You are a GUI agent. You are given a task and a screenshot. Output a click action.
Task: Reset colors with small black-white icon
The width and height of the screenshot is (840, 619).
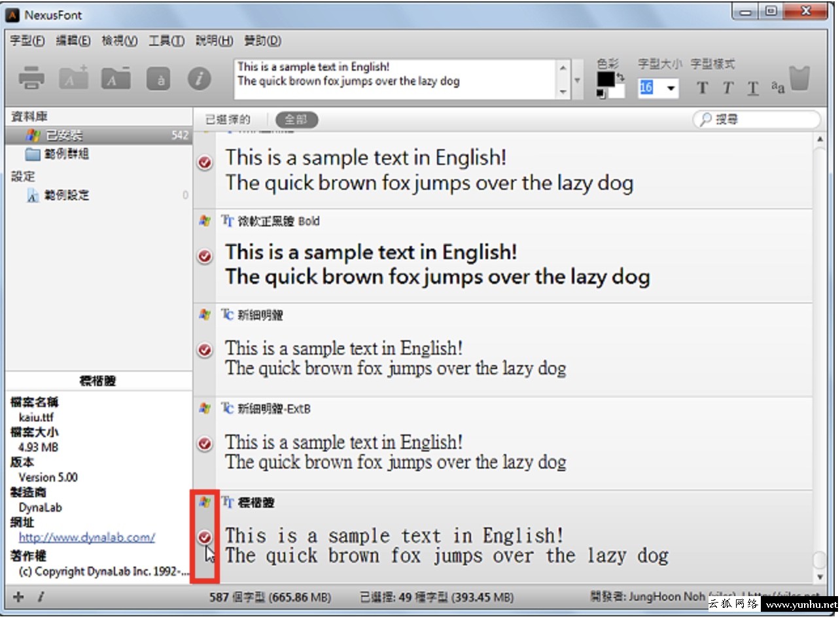point(601,94)
